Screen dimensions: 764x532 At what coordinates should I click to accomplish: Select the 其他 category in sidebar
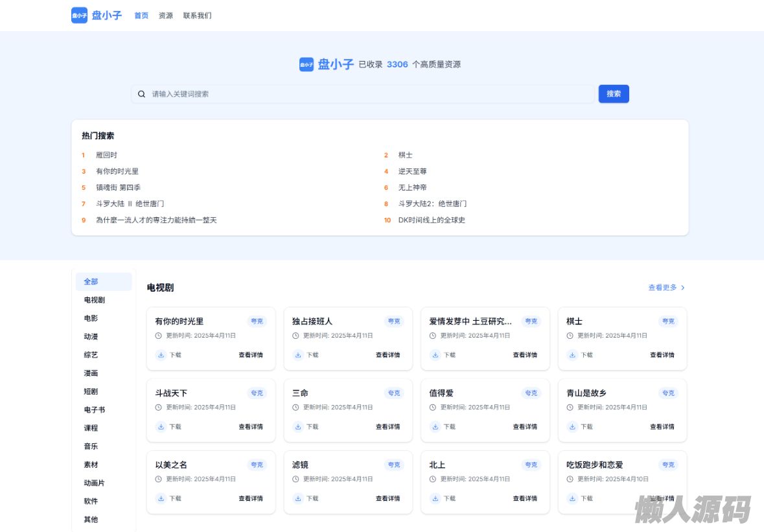click(x=104, y=519)
